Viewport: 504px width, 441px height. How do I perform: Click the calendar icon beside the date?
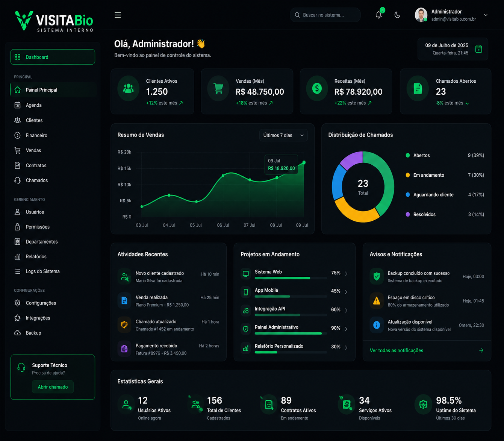[x=478, y=49]
